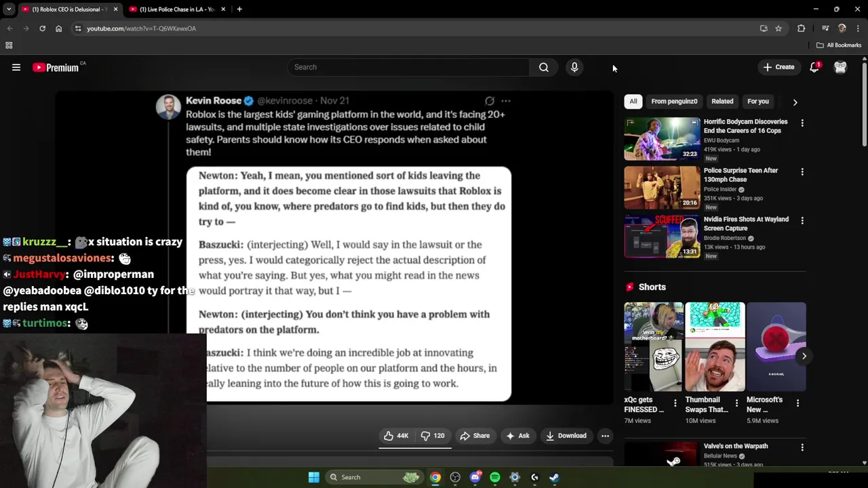Viewport: 868px width, 488px height.
Task: Open Microsoft's New short
Action: (x=776, y=347)
